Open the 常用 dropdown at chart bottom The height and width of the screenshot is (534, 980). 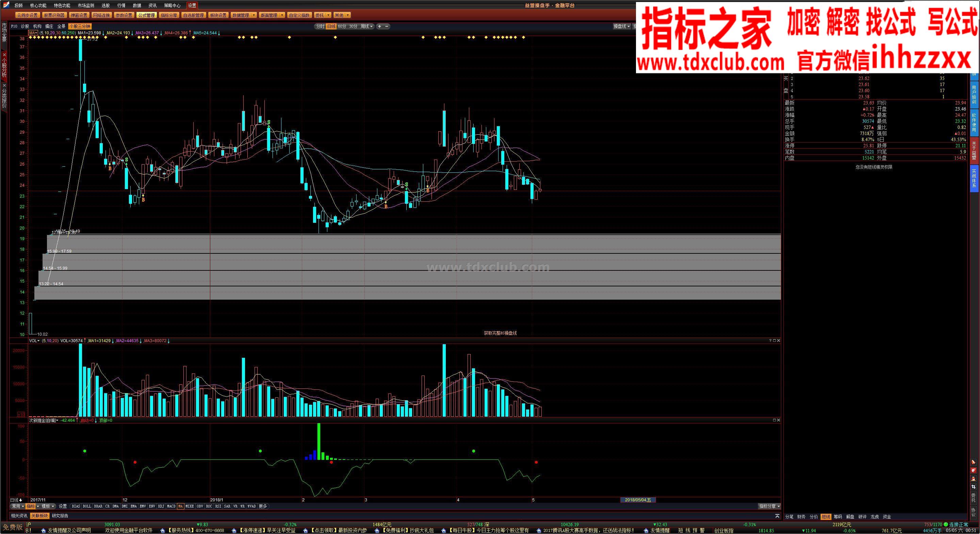pyautogui.click(x=17, y=506)
